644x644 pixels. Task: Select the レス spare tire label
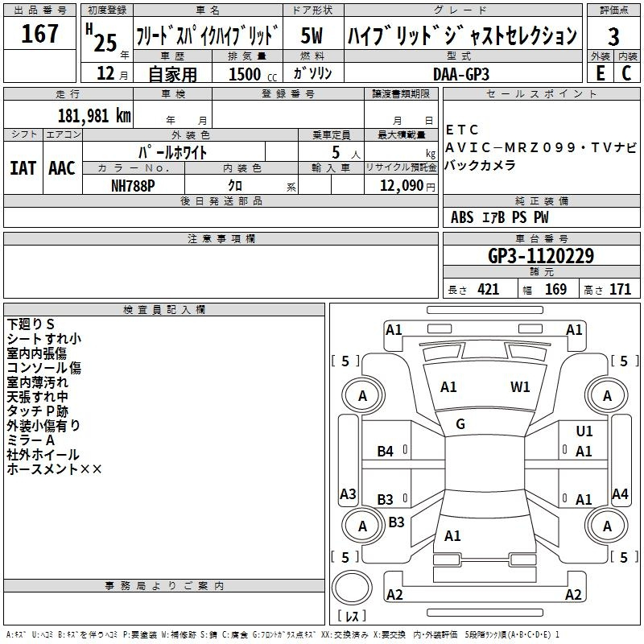352,616
